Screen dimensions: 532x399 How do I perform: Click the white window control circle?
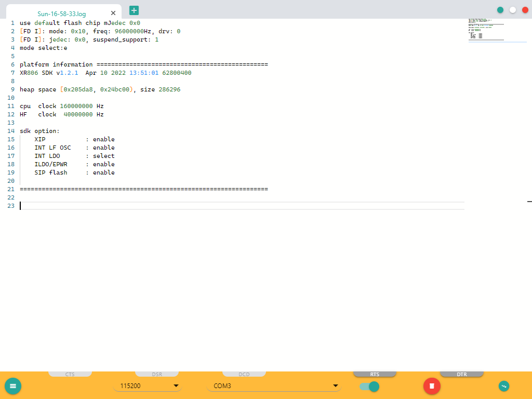click(513, 10)
